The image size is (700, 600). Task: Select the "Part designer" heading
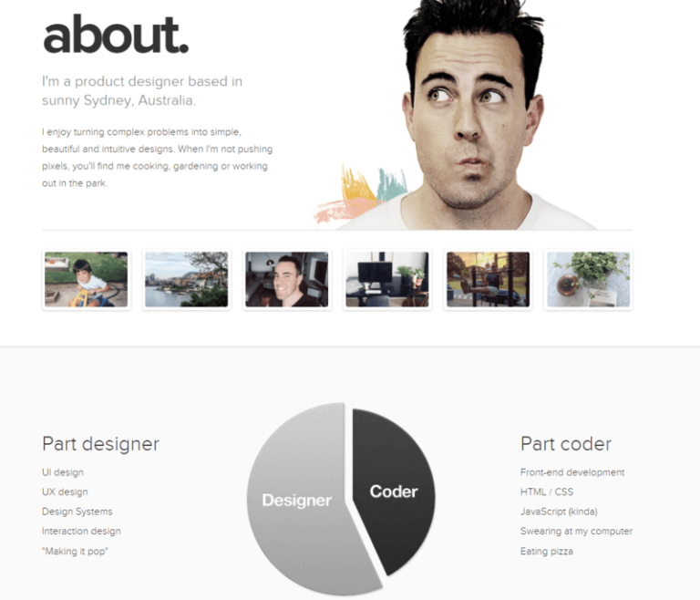pyautogui.click(x=100, y=444)
